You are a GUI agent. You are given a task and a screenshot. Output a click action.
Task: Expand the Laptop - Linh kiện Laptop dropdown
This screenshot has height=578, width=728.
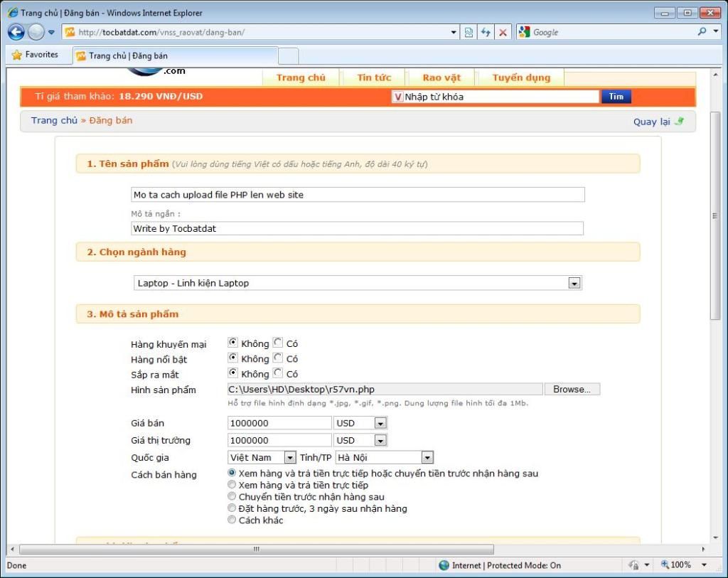(x=574, y=283)
